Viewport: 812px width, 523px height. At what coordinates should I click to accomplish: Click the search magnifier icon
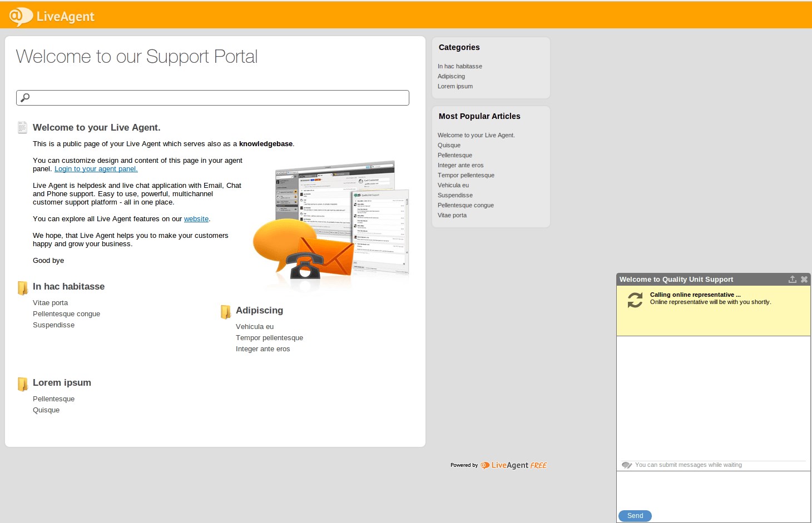[x=25, y=98]
